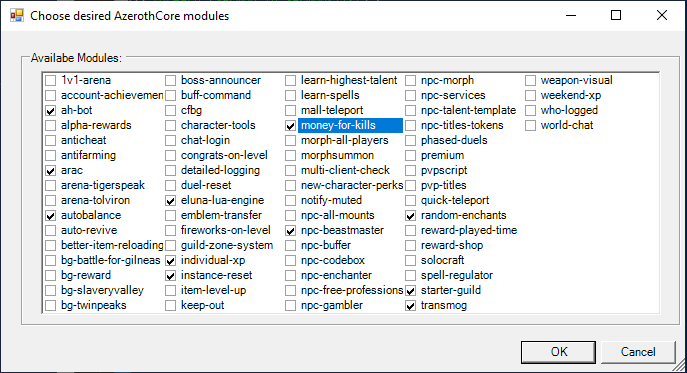
Task: Click new-character-perks entry
Action: pos(352,185)
